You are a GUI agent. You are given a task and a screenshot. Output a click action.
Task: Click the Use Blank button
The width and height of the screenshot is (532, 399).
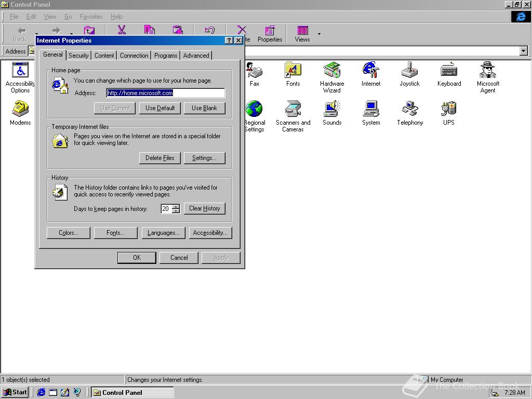[x=204, y=108]
